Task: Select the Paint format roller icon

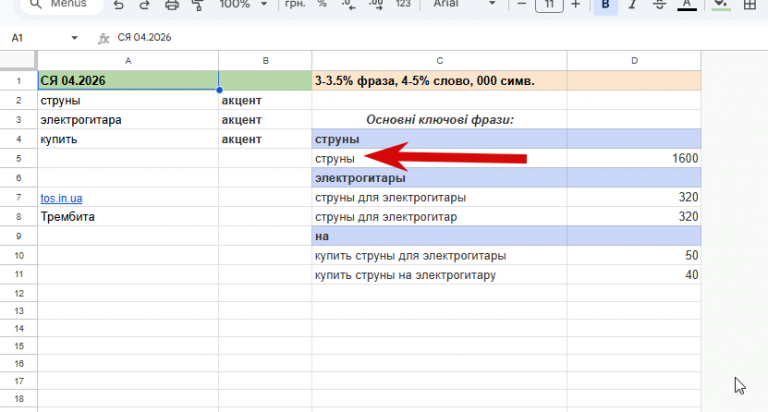Action: pos(198,4)
